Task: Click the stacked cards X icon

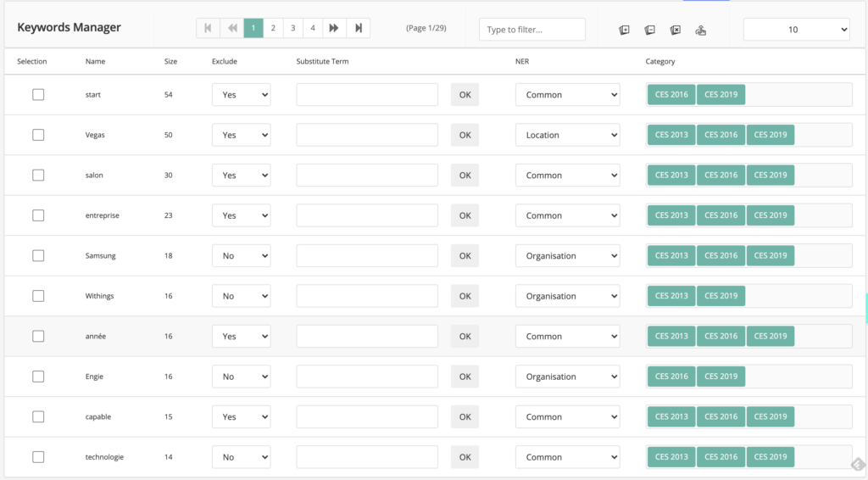Action: click(x=675, y=30)
